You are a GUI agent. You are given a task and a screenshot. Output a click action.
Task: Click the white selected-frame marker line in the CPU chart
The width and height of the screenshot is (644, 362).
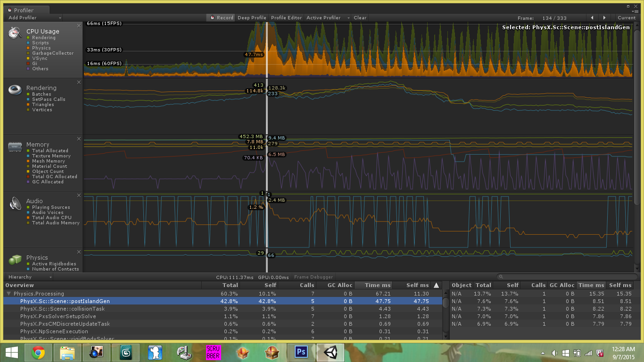(267, 49)
